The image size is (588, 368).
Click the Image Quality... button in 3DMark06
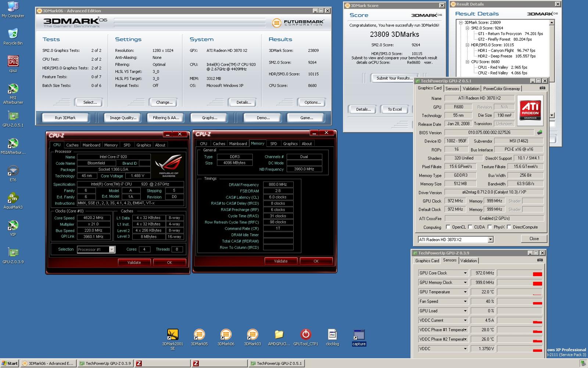click(x=123, y=118)
